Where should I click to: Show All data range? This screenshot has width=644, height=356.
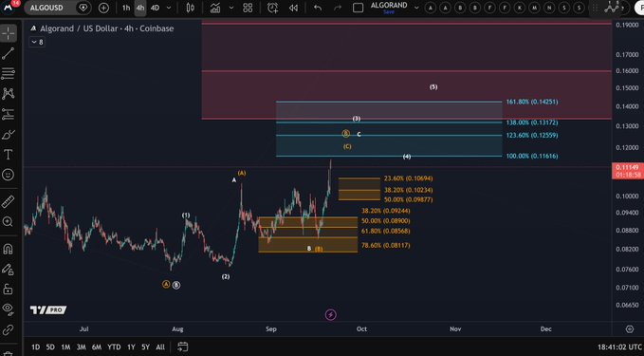(160, 347)
